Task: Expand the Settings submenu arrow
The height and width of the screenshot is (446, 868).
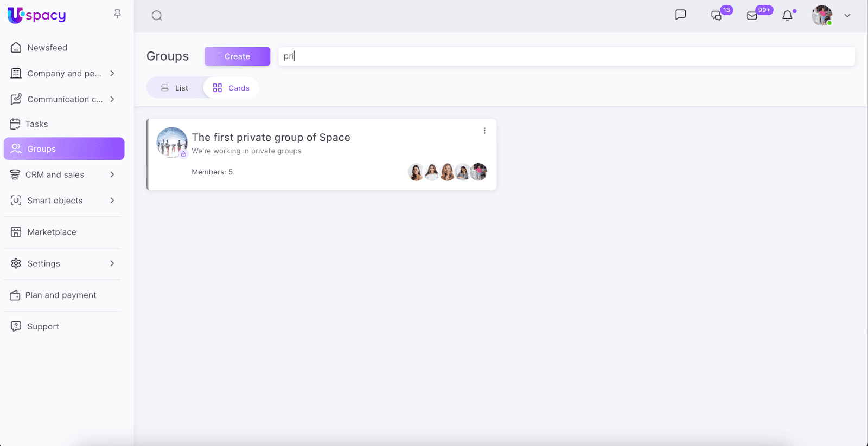Action: 112,263
